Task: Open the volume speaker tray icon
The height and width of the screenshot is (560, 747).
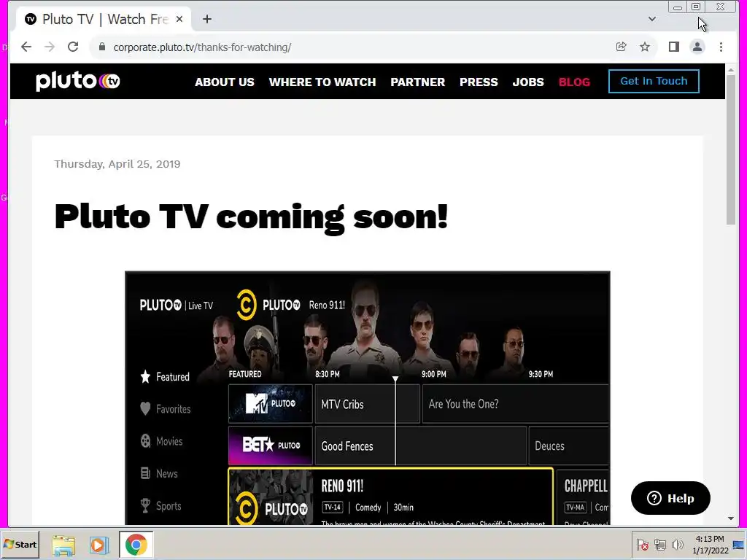Action: (x=677, y=544)
